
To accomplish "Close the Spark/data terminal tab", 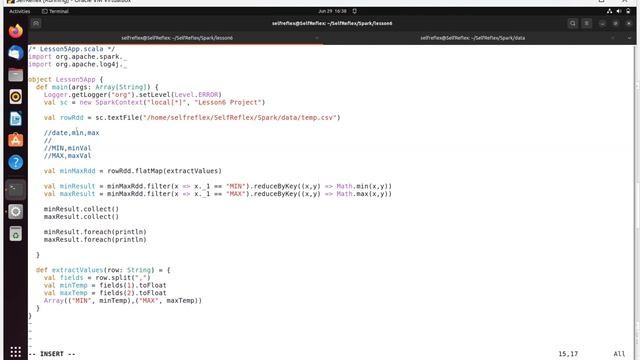I will 613,38.
